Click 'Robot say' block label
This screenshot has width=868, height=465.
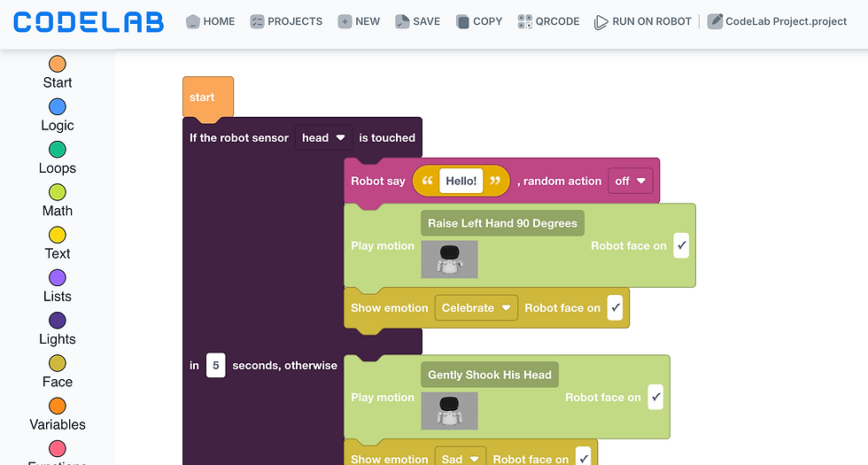pos(378,181)
